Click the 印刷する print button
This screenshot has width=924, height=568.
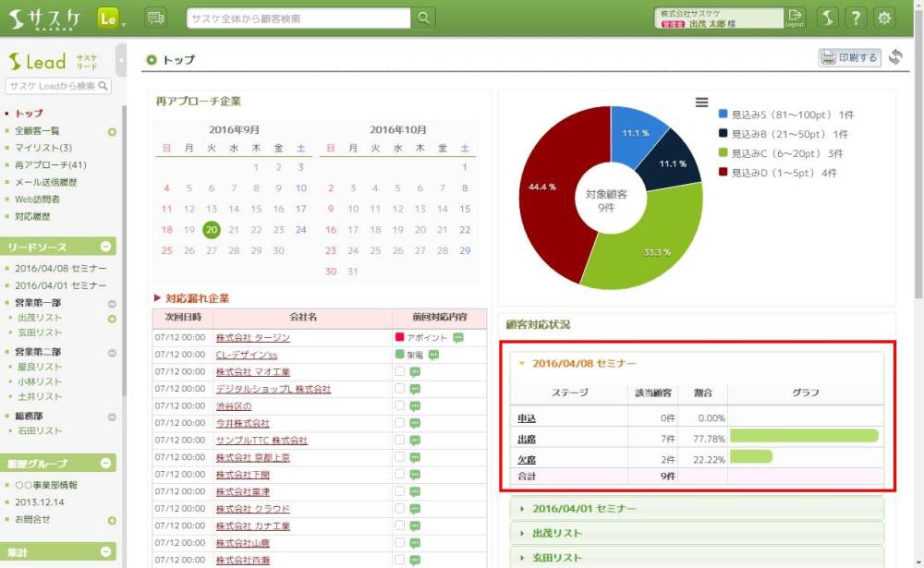tap(849, 58)
